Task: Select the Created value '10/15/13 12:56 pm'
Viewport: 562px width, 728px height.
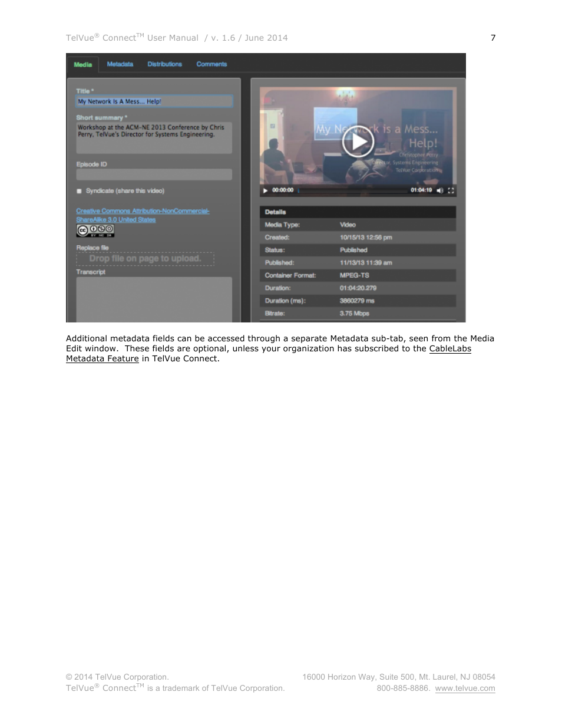Action: 366,238
